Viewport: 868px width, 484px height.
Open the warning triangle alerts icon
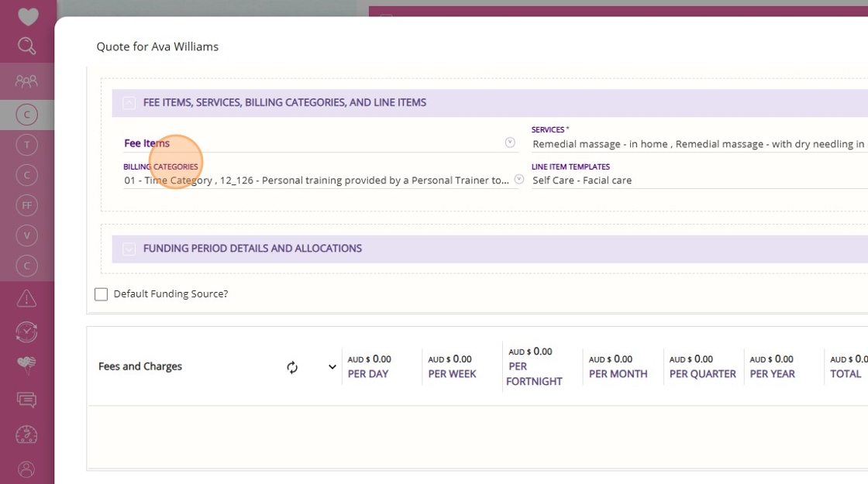click(26, 299)
